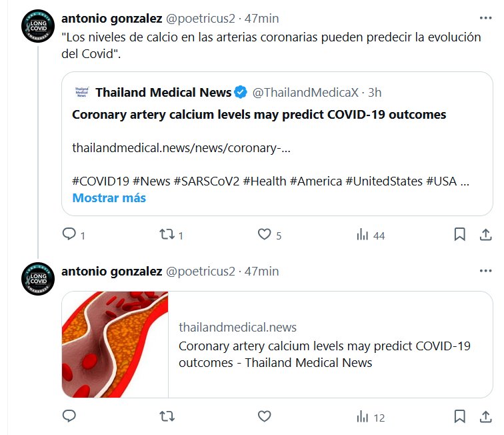Image resolution: width=504 pixels, height=435 pixels.
Task: Retweet the second tweet
Action: click(167, 417)
